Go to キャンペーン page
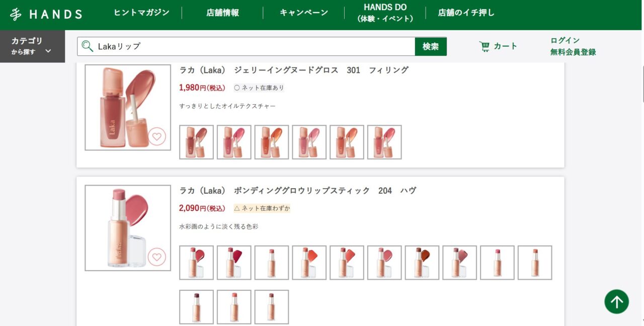The width and height of the screenshot is (644, 326). click(304, 13)
